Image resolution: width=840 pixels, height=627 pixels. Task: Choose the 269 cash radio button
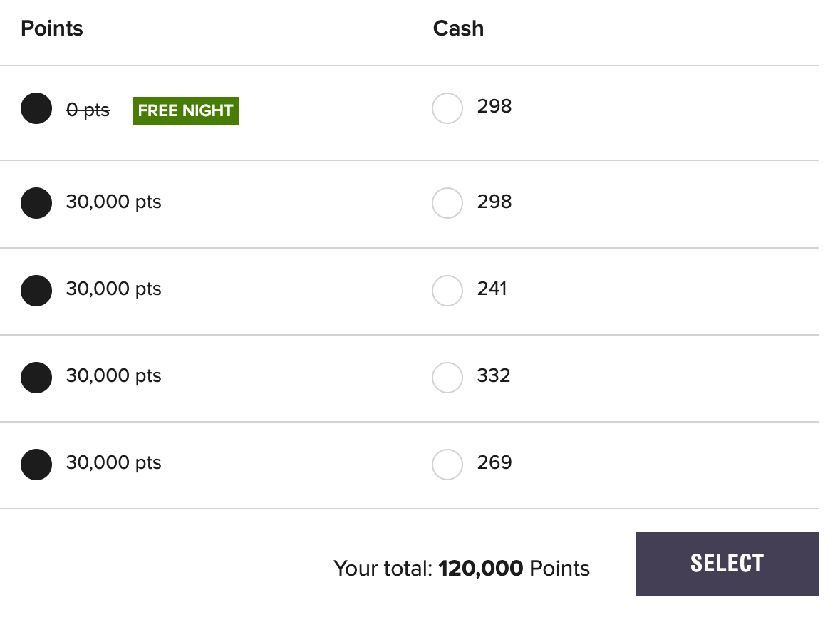(447, 464)
